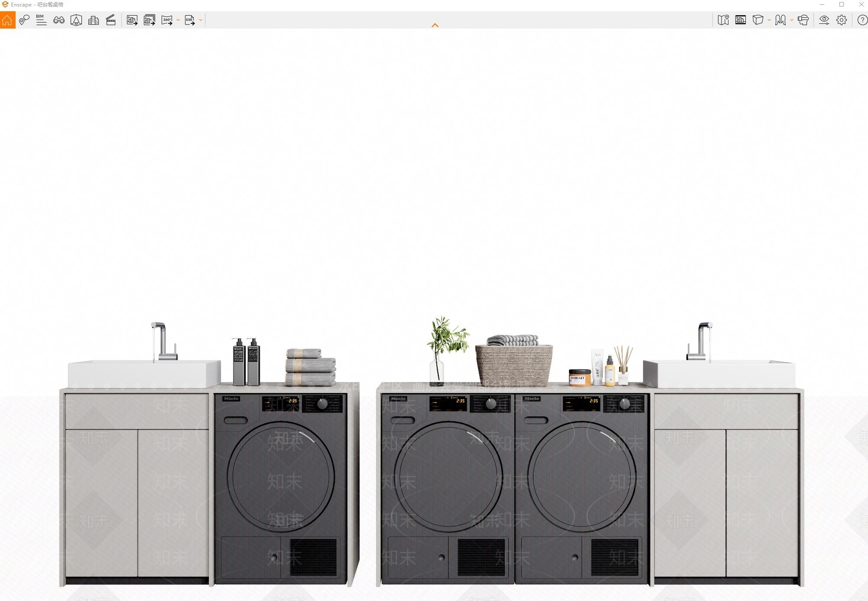Minimize the Enscape window
Viewport: 868px width, 601px height.
(822, 4)
